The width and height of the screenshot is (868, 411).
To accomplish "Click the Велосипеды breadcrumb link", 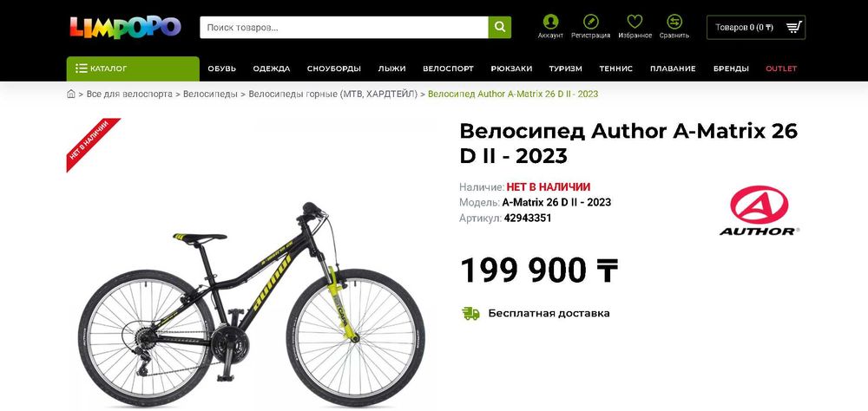I will click(x=210, y=94).
